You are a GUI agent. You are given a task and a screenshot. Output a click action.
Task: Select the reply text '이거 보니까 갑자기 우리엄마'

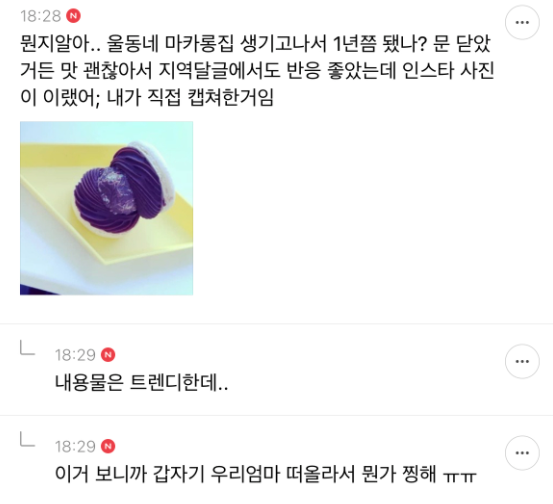tap(164, 474)
